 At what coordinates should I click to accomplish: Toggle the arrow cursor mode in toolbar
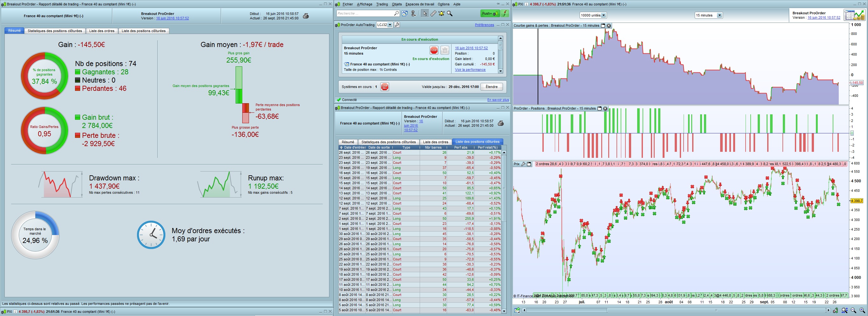tap(424, 13)
